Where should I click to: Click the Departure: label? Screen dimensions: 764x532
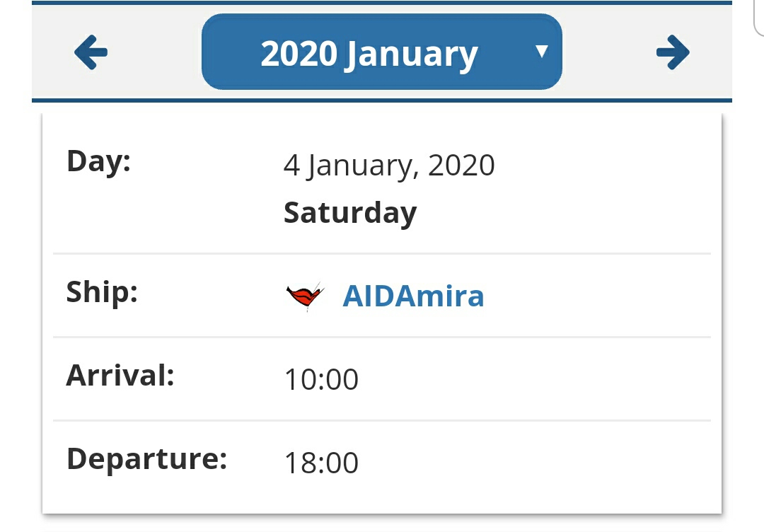tap(146, 458)
